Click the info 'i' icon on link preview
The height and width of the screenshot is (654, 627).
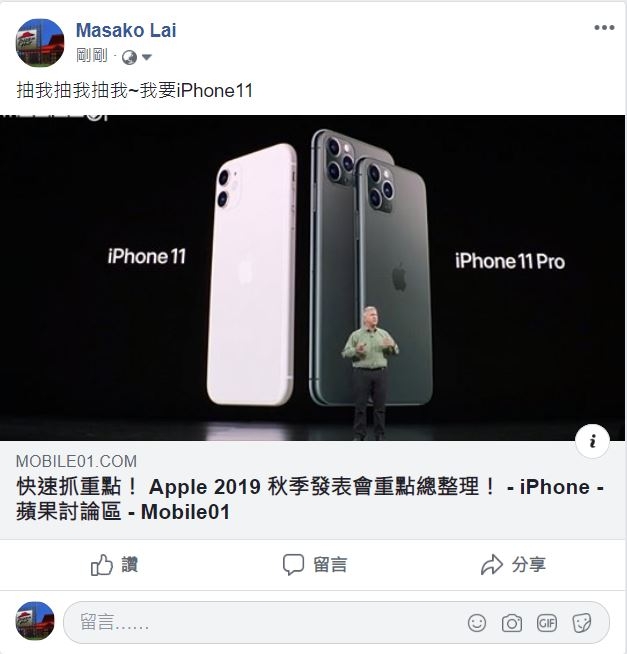[x=592, y=441]
